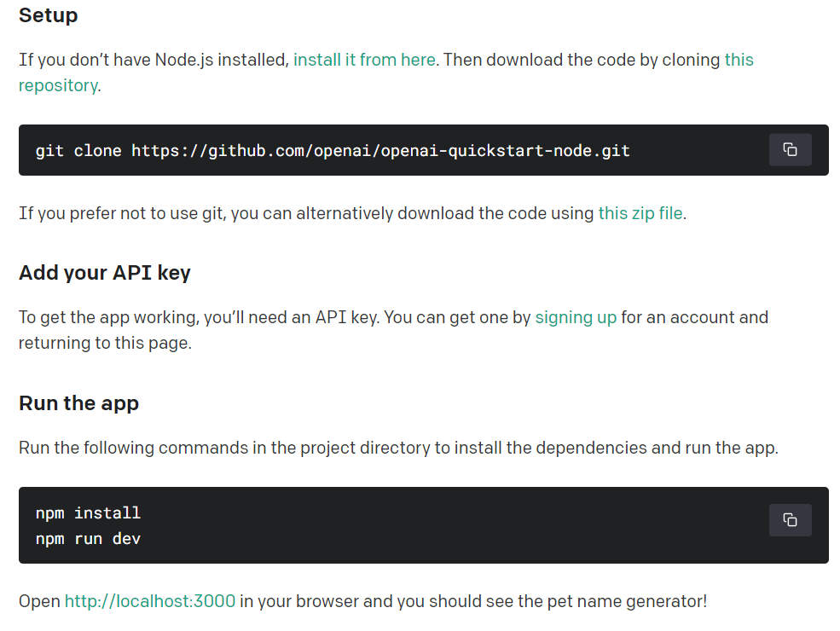This screenshot has height=631, width=840.
Task: Click the 'signing up' link
Action: click(x=576, y=317)
